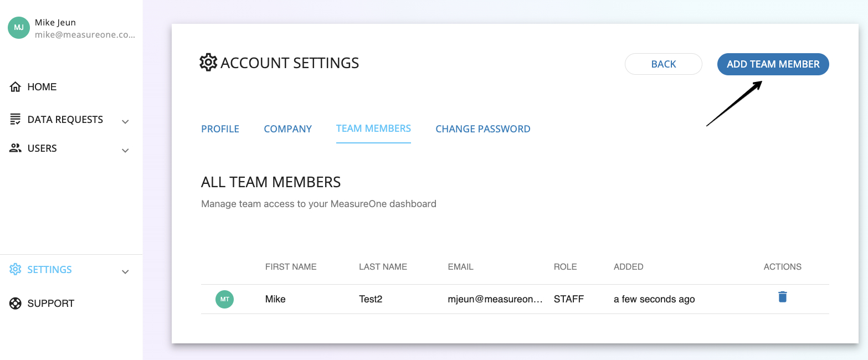Open Settings menu item
This screenshot has height=360, width=868.
pos(50,270)
